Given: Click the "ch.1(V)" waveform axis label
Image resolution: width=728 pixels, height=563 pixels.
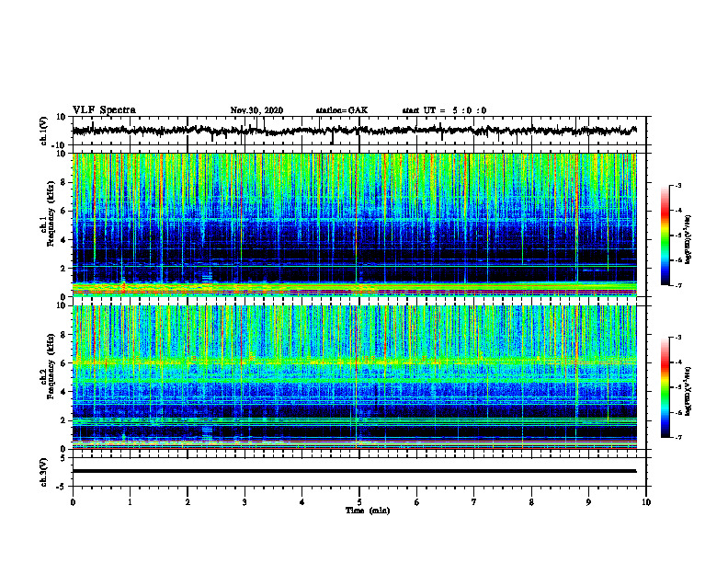Looking at the screenshot, I should (x=44, y=131).
